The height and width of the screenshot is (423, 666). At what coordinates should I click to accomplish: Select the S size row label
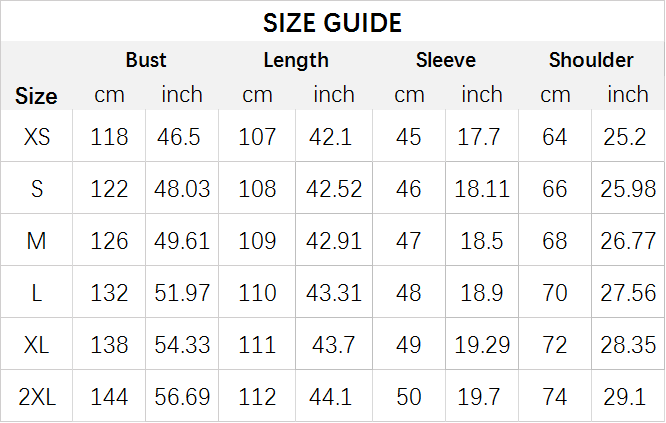click(37, 189)
